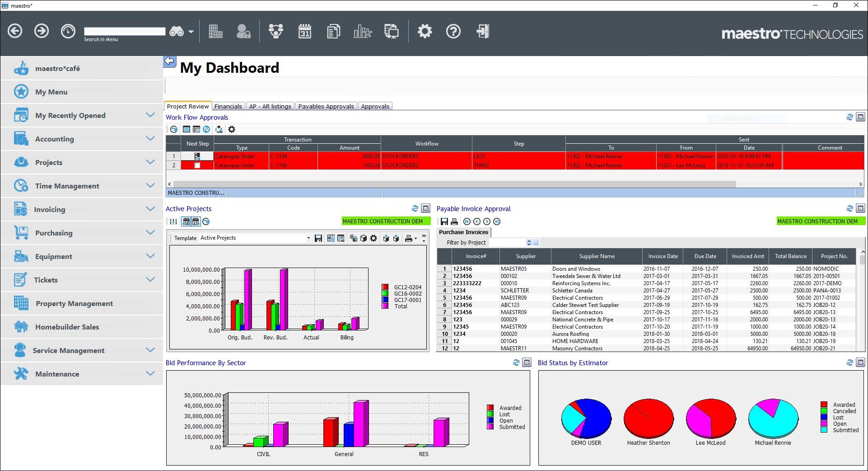
Task: Expand the Purchasing menu section
Action: point(150,233)
